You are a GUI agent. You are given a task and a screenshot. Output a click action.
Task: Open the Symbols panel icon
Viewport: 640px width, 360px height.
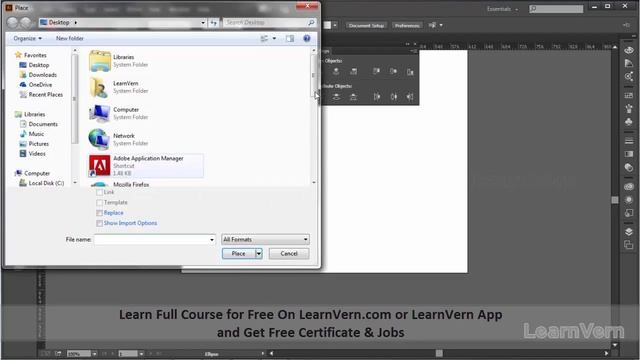629,122
